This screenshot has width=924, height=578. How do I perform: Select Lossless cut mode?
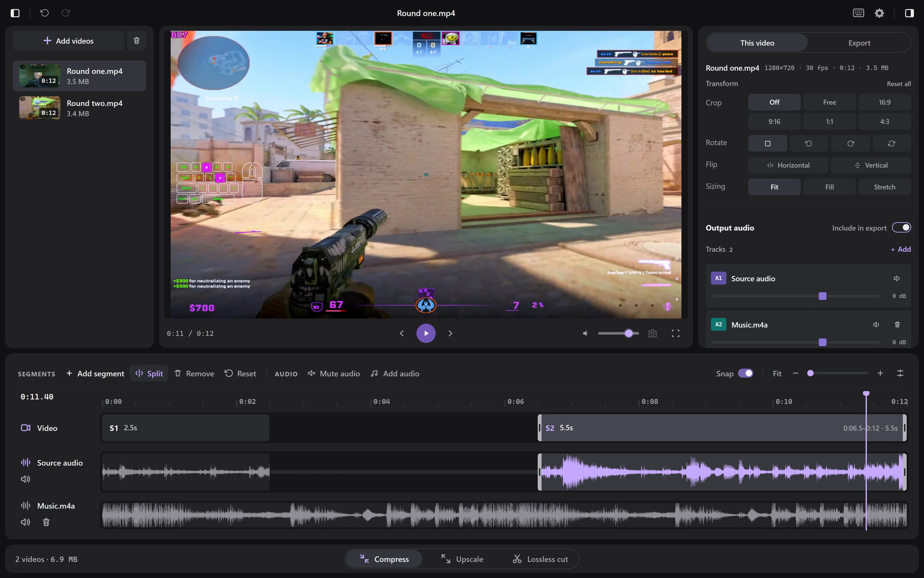540,559
